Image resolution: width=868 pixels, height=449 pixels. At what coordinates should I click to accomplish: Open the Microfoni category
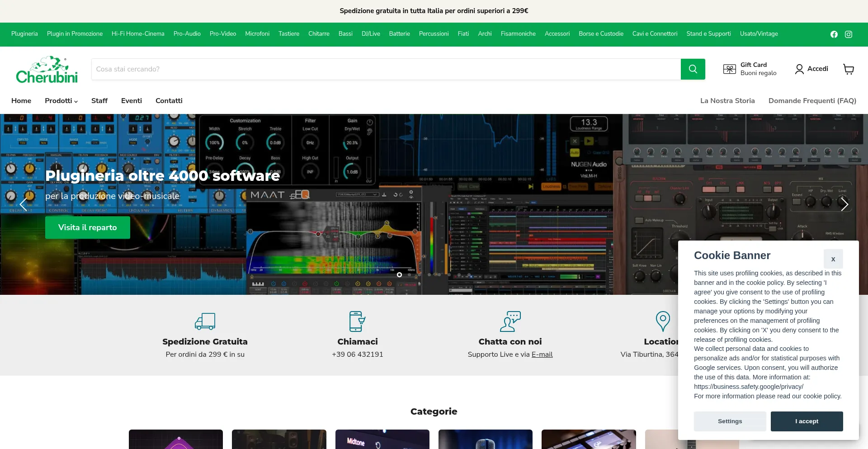point(257,34)
